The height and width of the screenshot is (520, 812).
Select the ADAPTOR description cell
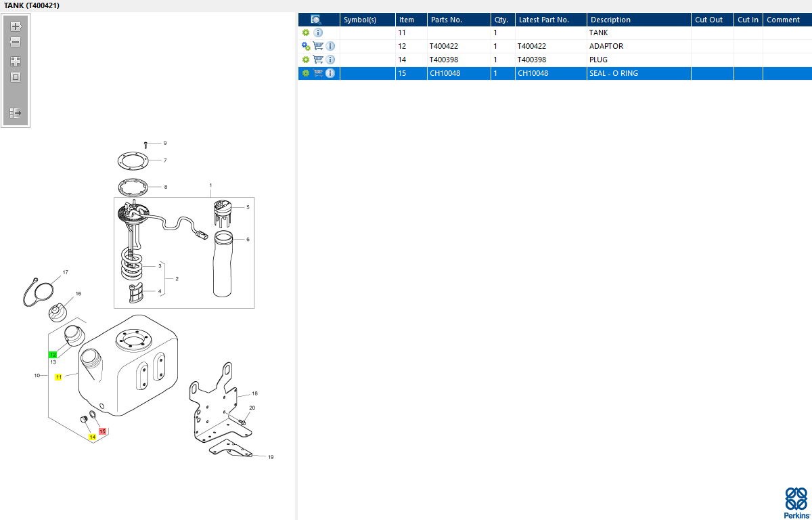click(x=639, y=46)
